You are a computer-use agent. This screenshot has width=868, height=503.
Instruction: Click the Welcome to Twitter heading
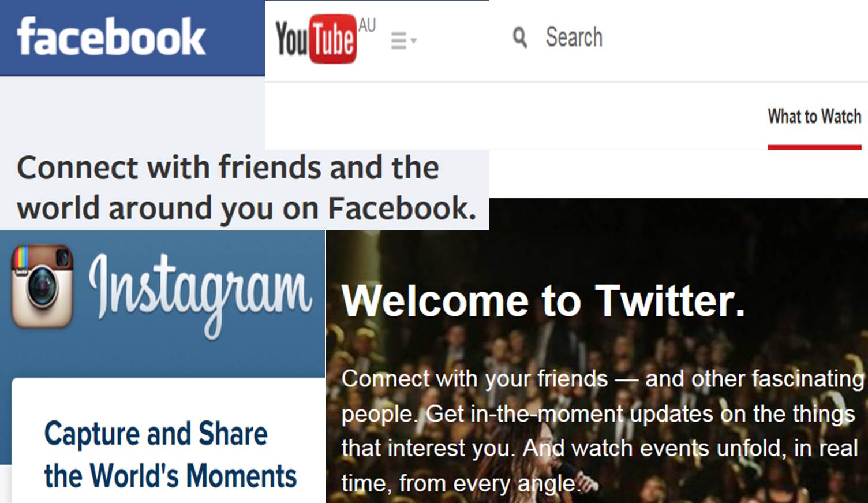pos(543,301)
